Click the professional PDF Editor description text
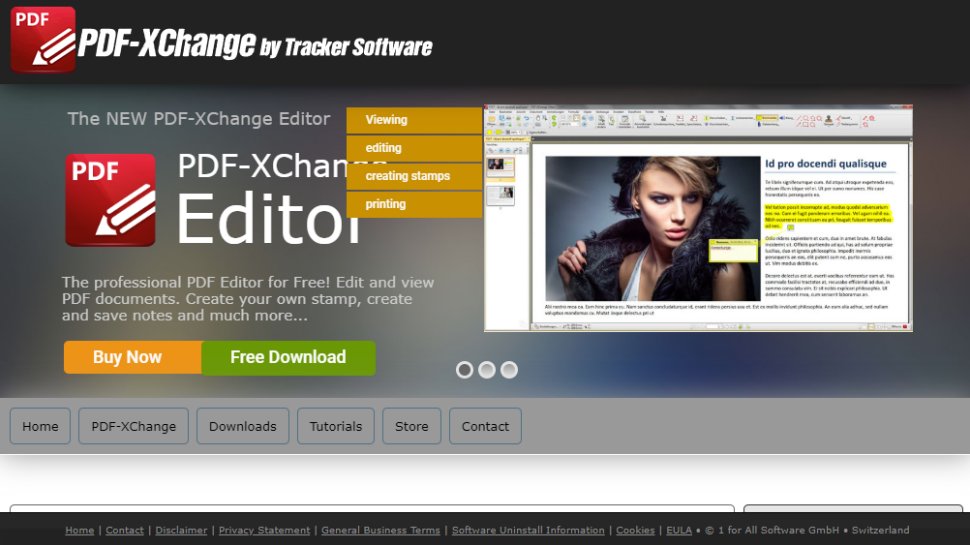Image resolution: width=970 pixels, height=545 pixels. pyautogui.click(x=247, y=299)
